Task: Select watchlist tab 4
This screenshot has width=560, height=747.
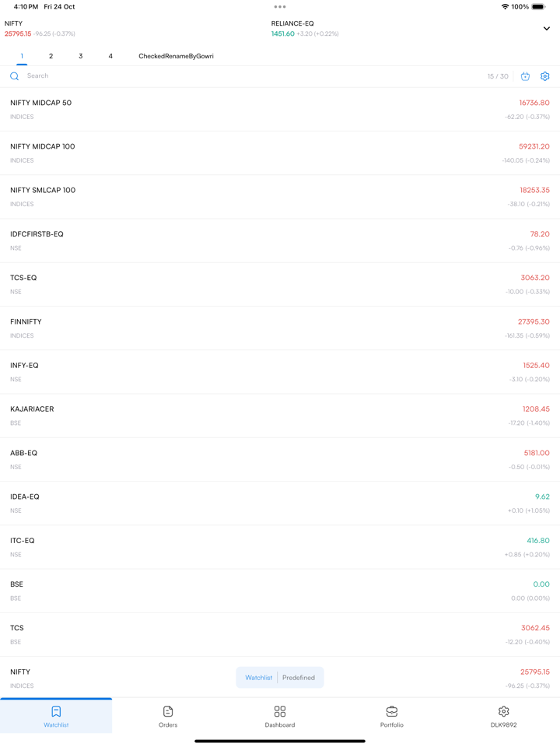Action: (110, 56)
